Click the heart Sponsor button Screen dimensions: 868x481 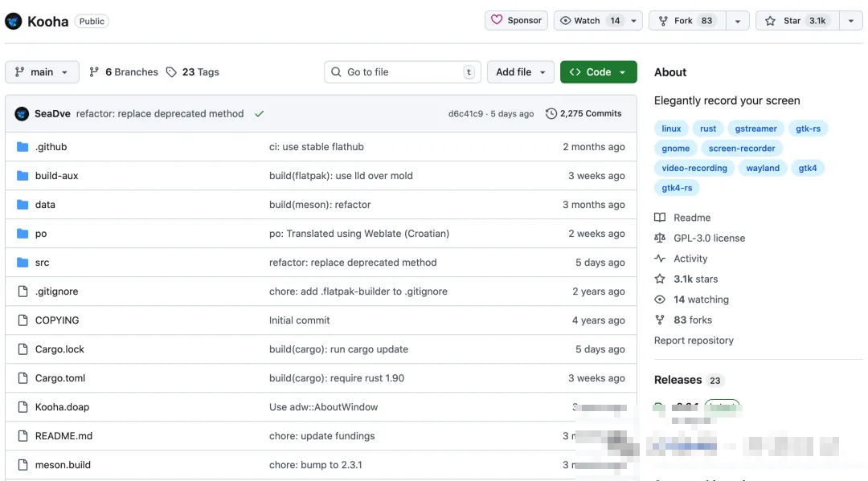click(516, 20)
